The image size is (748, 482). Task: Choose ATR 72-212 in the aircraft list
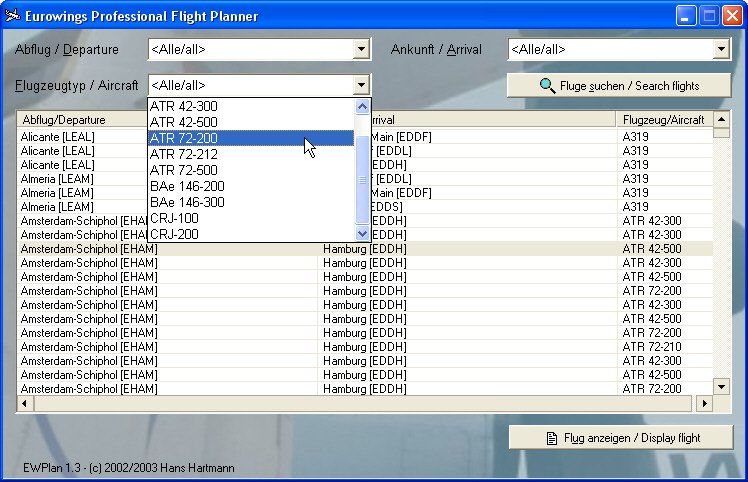(x=251, y=154)
